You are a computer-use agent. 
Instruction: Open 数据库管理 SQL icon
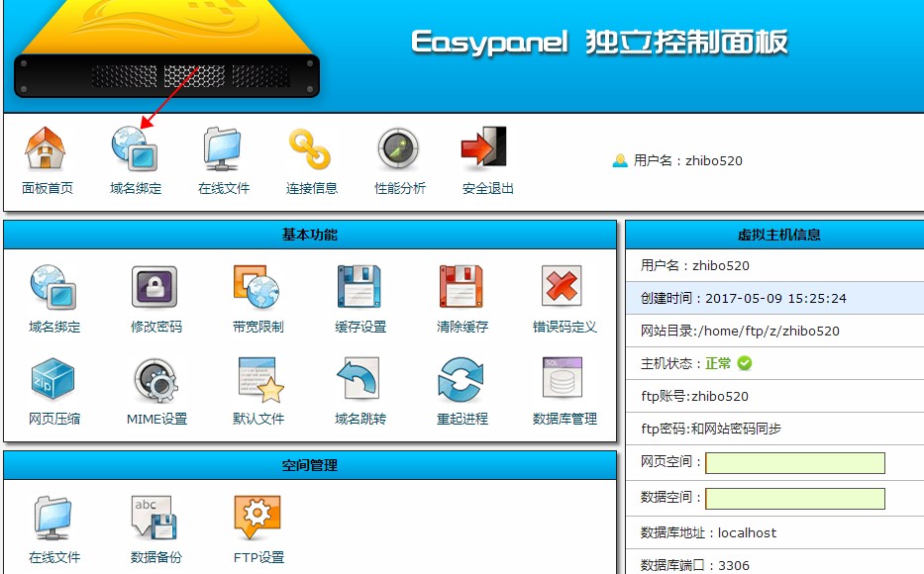(x=564, y=380)
